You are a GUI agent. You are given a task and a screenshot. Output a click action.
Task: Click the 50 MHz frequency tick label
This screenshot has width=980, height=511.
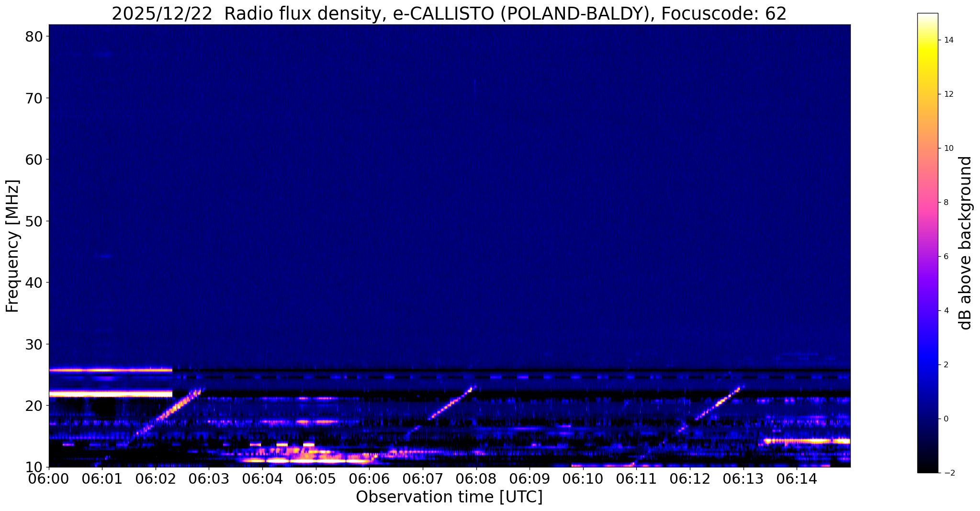click(33, 221)
